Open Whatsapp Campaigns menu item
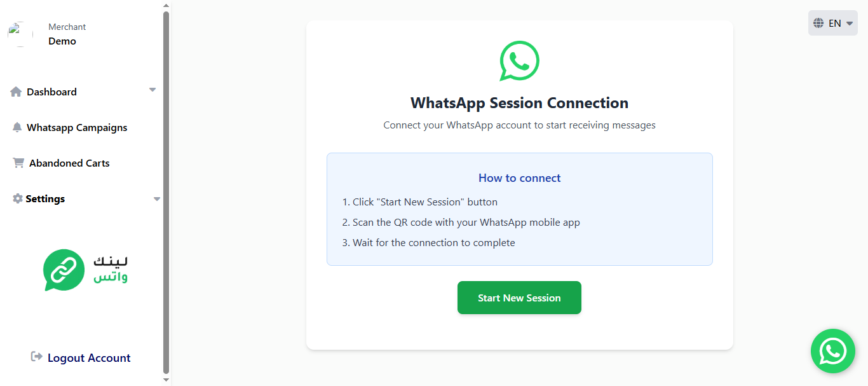Viewport: 868px width, 386px height. [77, 127]
